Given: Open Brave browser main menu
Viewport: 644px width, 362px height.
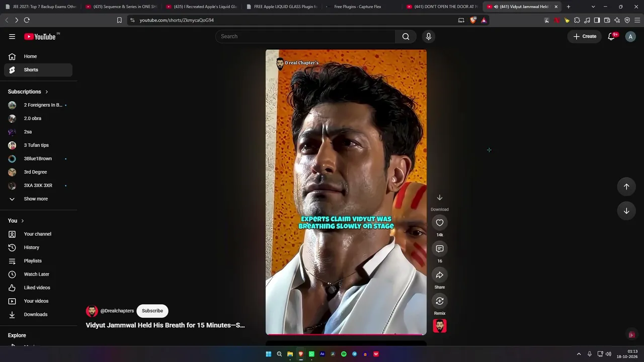Looking at the screenshot, I should (637, 20).
